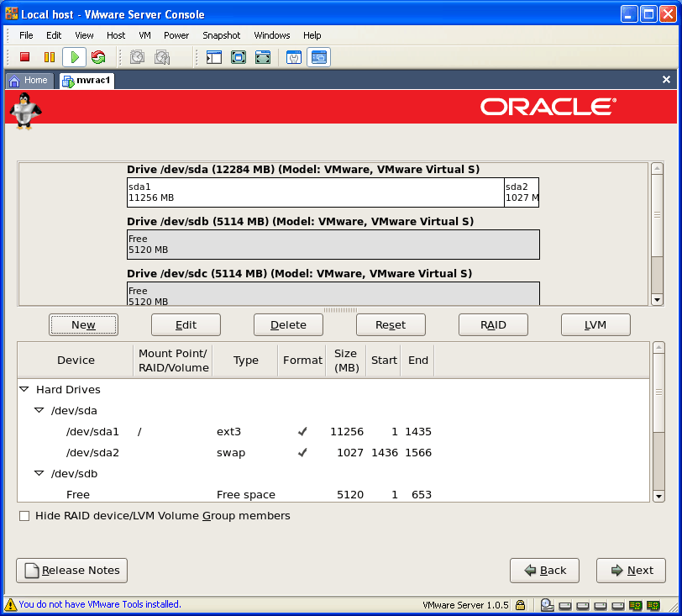Viewport: 682px width, 616px height.
Task: Open the Snapshot menu
Action: pos(221,35)
